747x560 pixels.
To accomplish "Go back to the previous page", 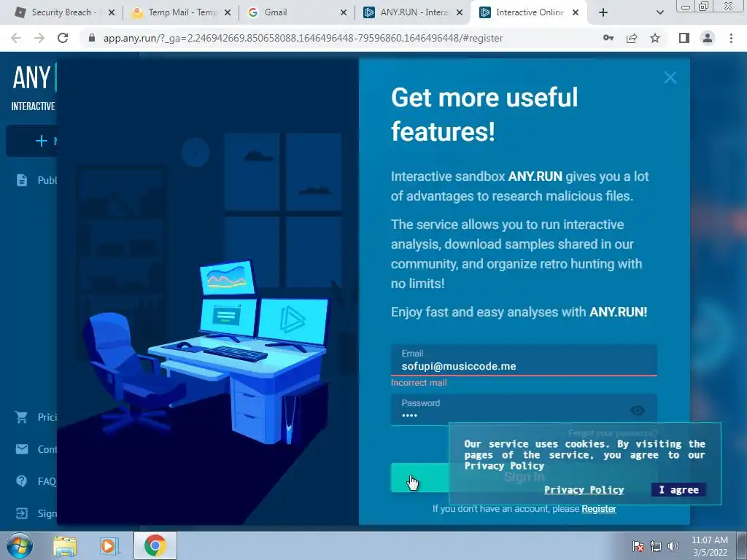I will pos(16,38).
